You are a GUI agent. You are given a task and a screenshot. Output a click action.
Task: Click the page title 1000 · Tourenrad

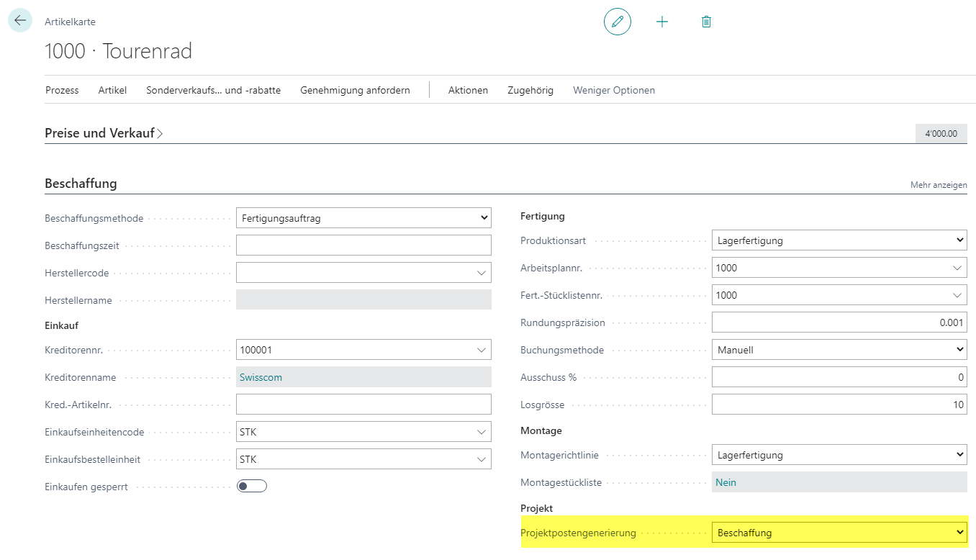[119, 51]
